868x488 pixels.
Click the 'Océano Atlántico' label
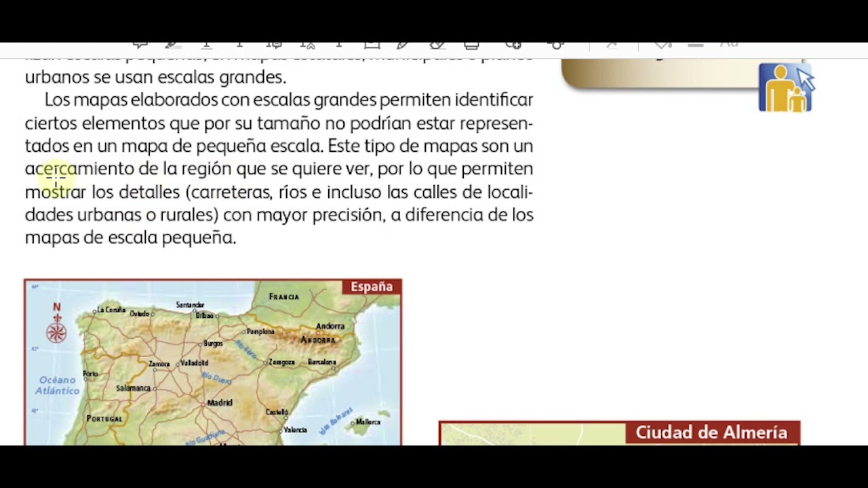58,385
